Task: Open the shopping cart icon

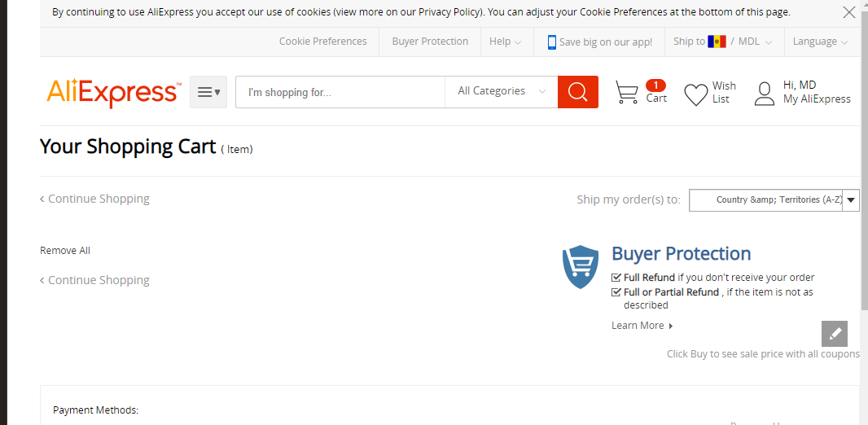Action: [627, 92]
